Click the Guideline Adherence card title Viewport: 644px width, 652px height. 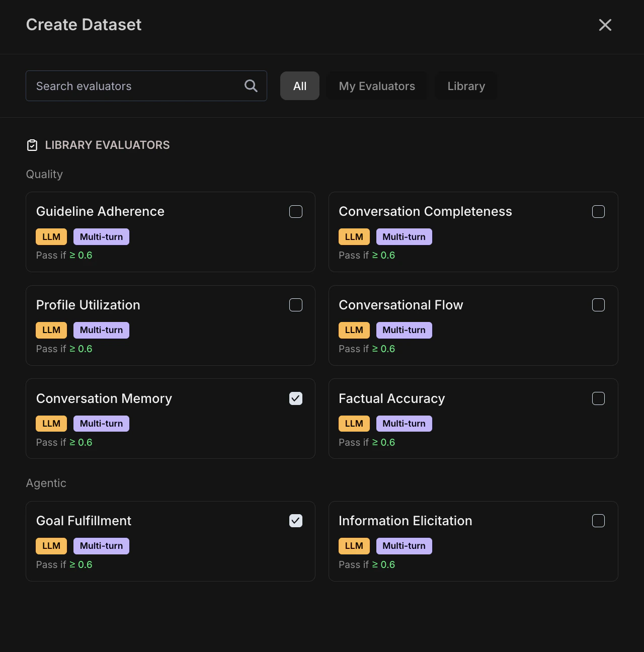click(100, 211)
